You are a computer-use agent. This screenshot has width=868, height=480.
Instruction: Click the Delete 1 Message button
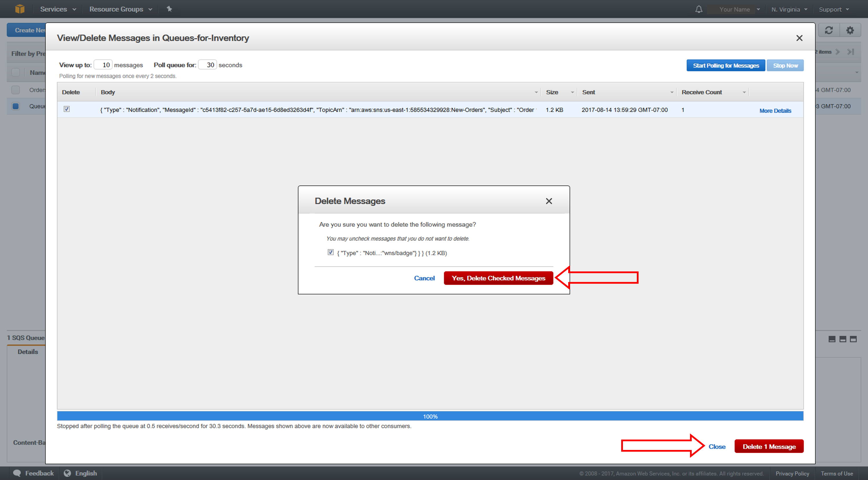click(x=769, y=446)
